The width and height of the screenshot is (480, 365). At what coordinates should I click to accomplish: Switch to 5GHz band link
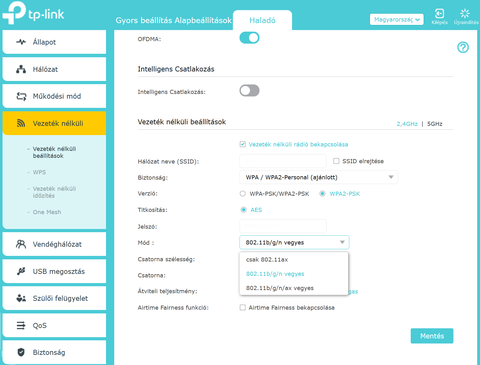click(435, 124)
